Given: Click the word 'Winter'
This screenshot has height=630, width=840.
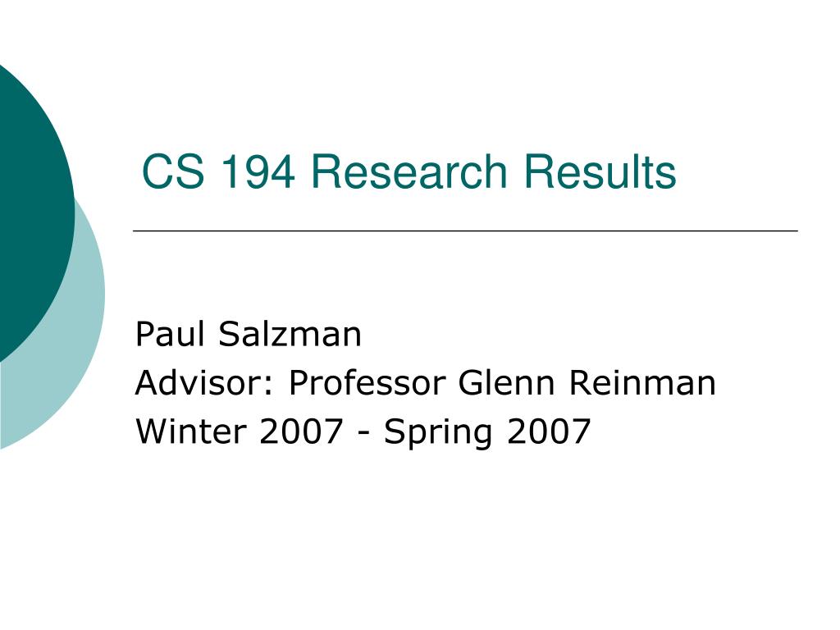Looking at the screenshot, I should tap(191, 431).
